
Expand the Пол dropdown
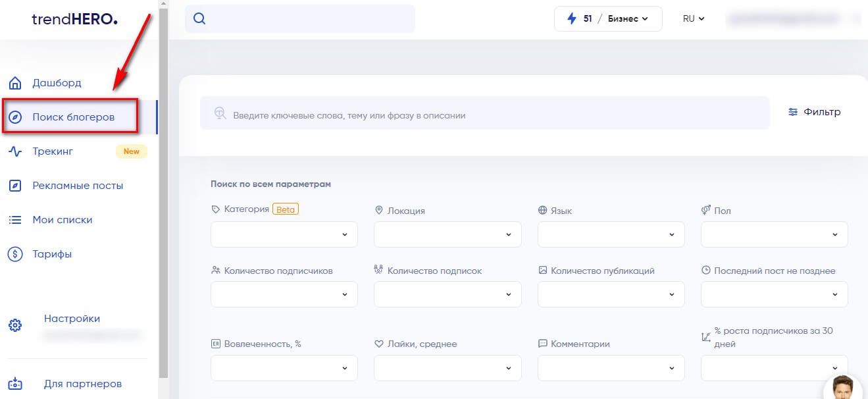point(774,234)
